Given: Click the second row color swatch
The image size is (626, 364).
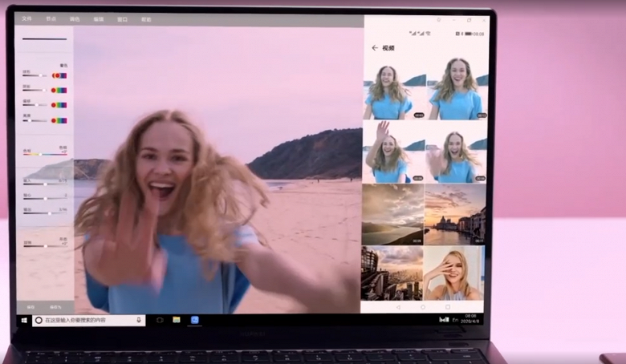Looking at the screenshot, I should click(x=59, y=91).
